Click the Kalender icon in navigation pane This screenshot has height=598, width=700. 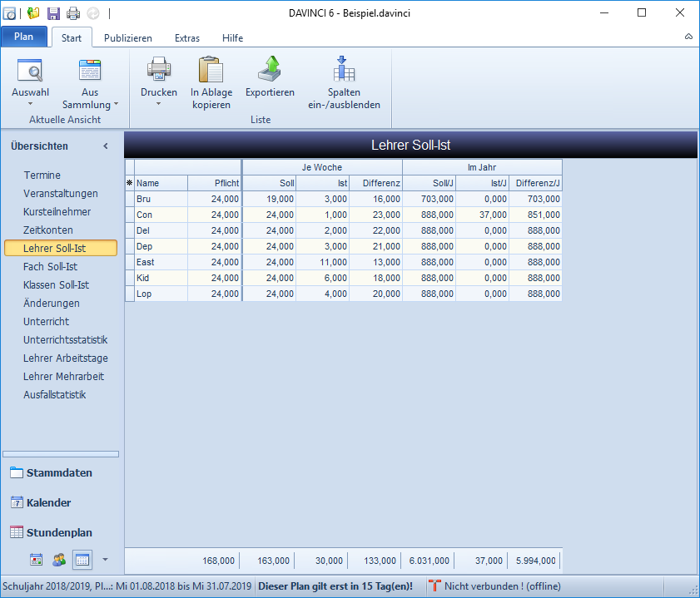click(x=17, y=502)
